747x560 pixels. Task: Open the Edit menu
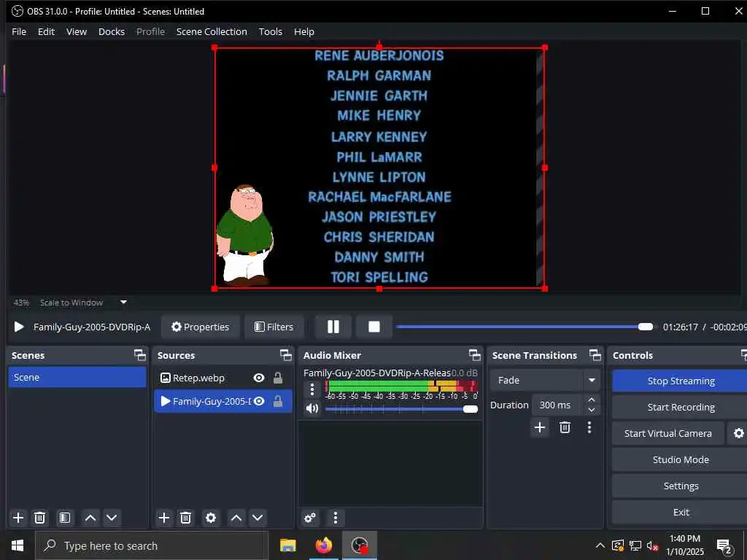click(46, 31)
